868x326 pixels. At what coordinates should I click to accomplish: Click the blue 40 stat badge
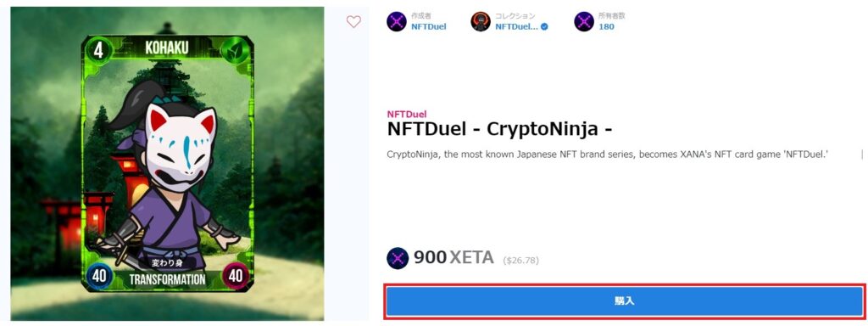[99, 276]
